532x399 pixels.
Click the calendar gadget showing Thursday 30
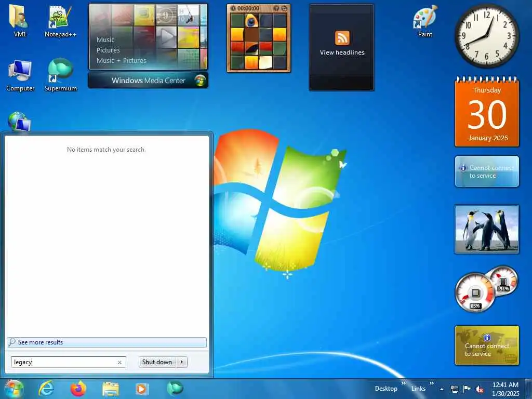coord(487,112)
